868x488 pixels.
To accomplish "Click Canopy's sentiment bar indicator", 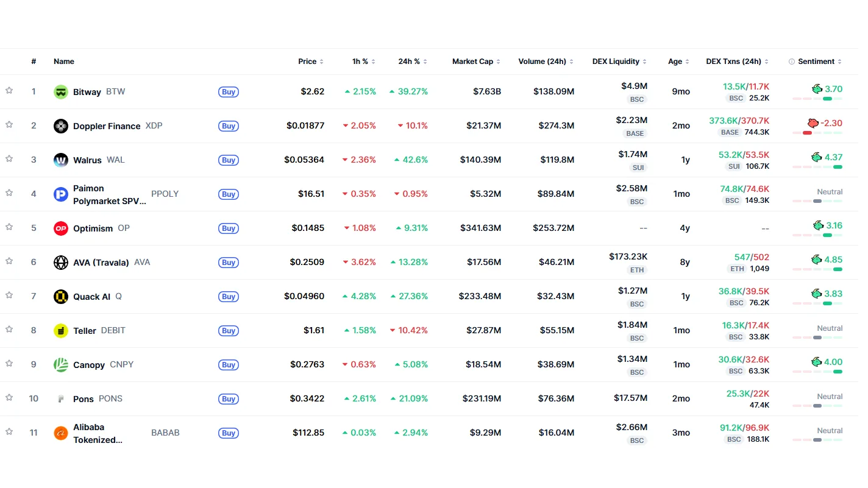I will click(817, 372).
